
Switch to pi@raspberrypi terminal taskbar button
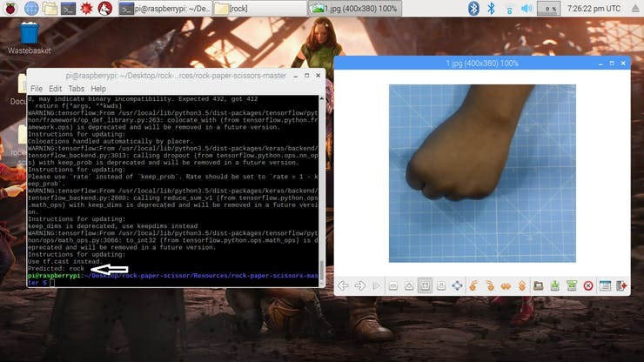click(x=164, y=8)
